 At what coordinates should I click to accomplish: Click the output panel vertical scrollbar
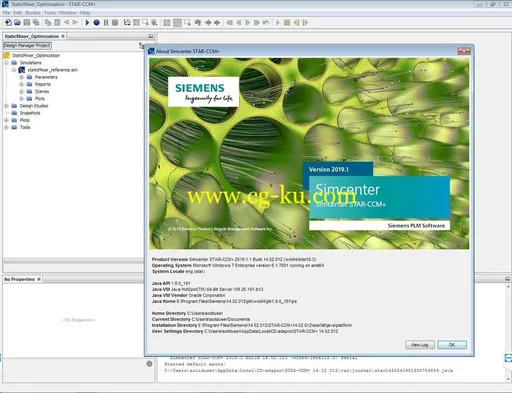pyautogui.click(x=508, y=333)
